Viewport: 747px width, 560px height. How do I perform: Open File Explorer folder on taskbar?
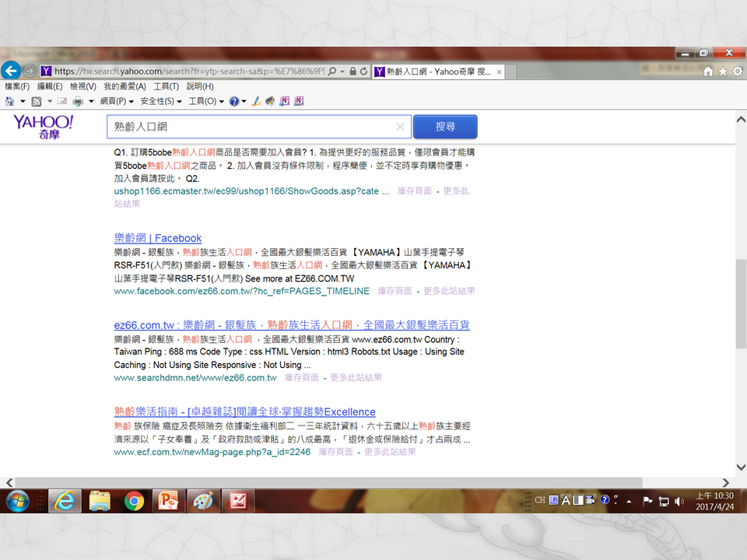(99, 501)
